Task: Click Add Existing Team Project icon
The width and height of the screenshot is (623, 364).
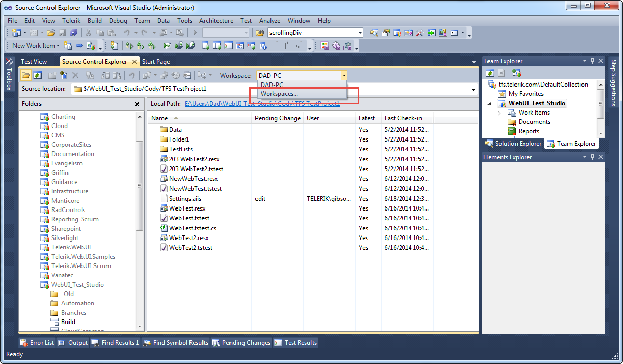Action: 517,73
